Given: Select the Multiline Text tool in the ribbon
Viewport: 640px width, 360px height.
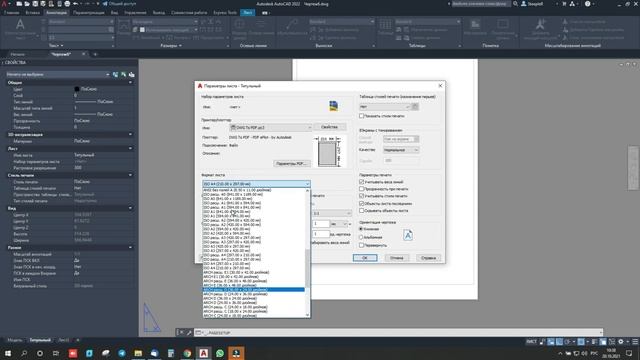Looking at the screenshot, I should 20,29.
